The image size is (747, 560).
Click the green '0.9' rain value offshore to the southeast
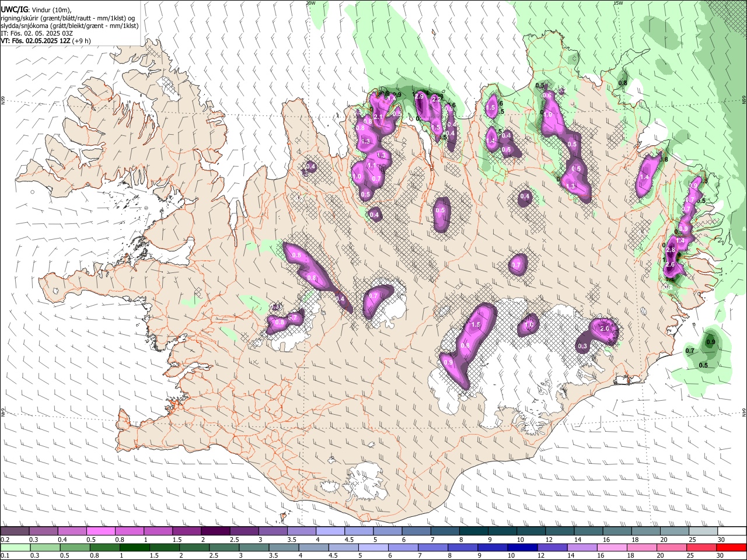pyautogui.click(x=711, y=342)
